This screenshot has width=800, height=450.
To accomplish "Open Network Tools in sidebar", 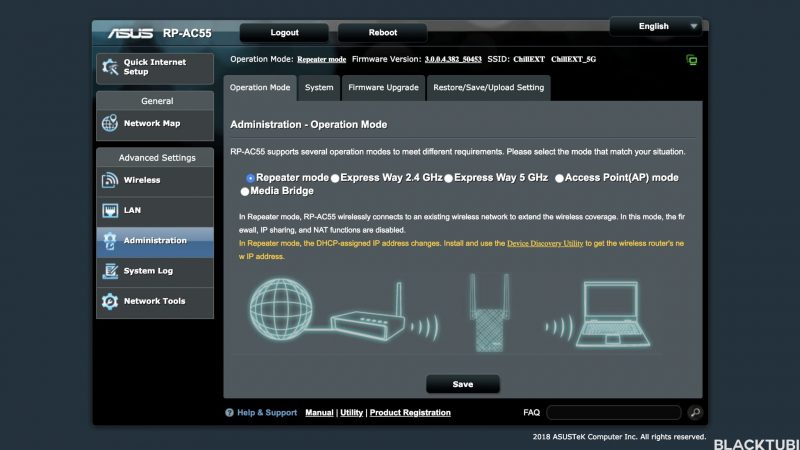I will (155, 301).
